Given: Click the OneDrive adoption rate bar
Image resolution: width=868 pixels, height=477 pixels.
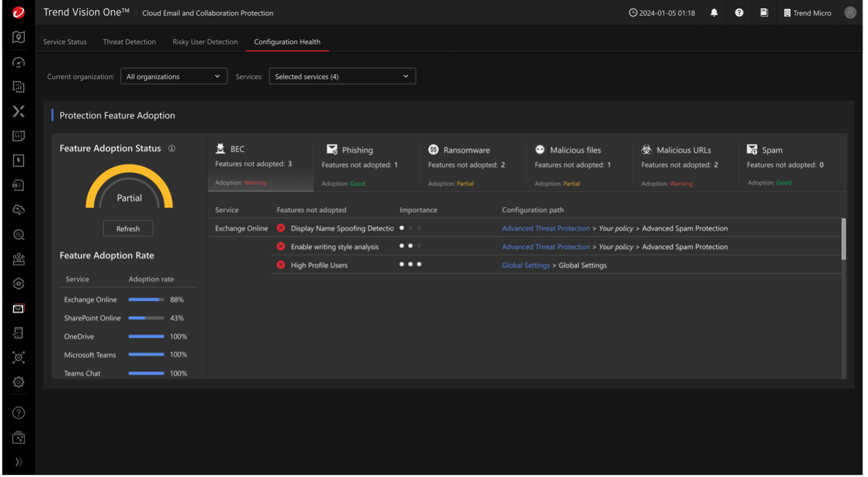Looking at the screenshot, I should (146, 336).
